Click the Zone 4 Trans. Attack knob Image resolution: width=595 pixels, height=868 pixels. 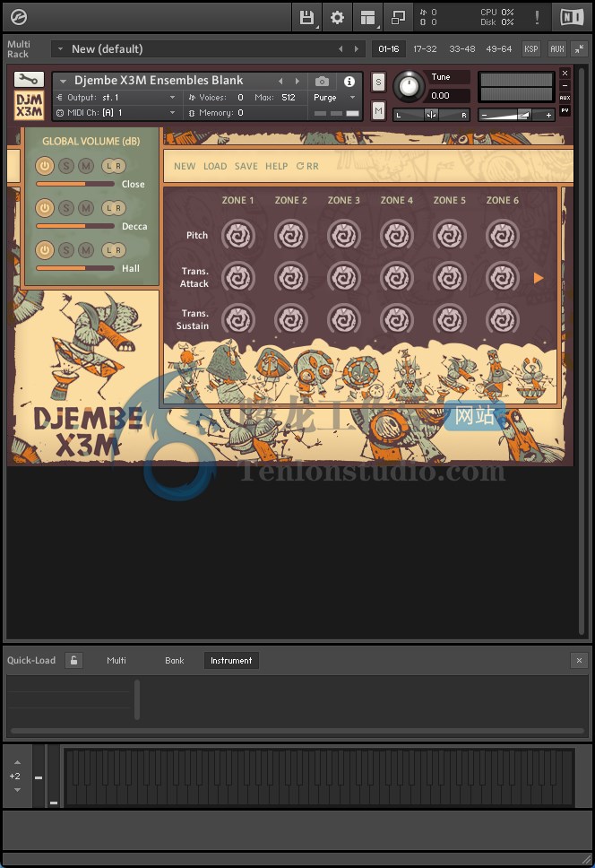396,277
